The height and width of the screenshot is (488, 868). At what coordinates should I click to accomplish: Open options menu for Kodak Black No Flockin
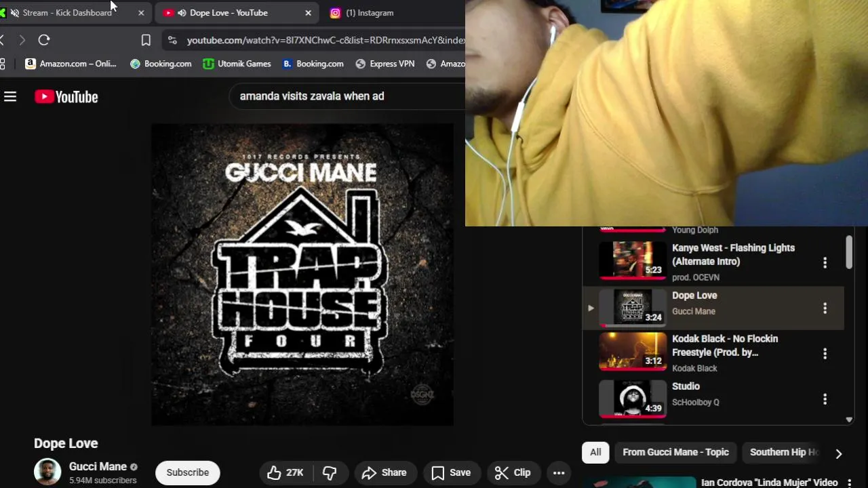pos(825,353)
